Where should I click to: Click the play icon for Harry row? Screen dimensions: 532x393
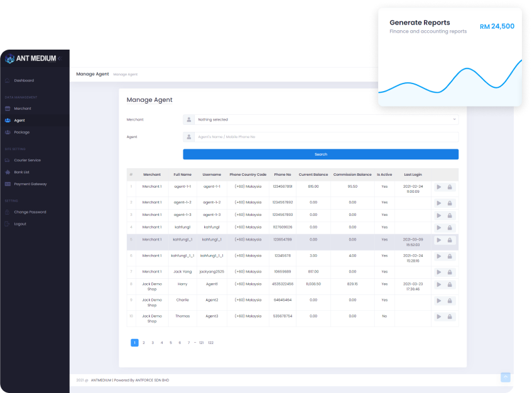439,285
